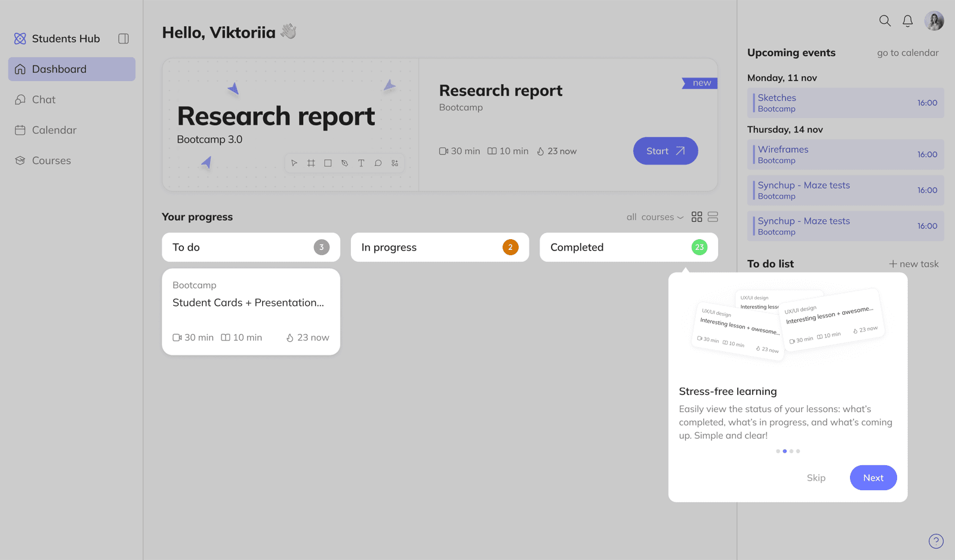Click Next in the onboarding popup

pyautogui.click(x=873, y=478)
